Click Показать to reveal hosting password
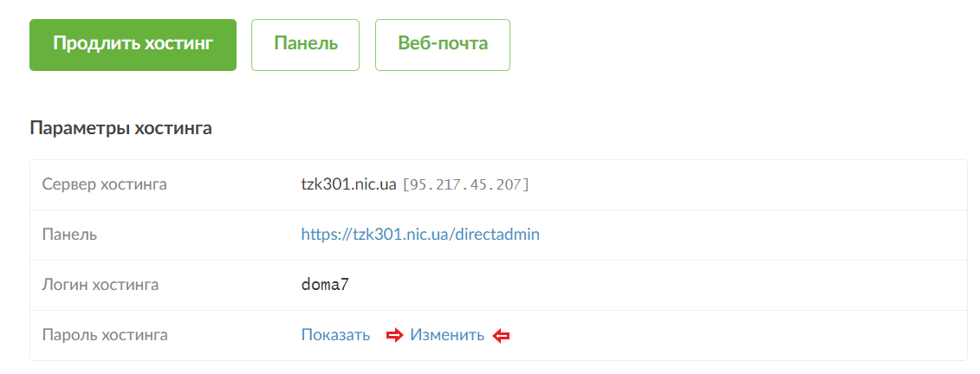The width and height of the screenshot is (980, 374). coord(335,335)
